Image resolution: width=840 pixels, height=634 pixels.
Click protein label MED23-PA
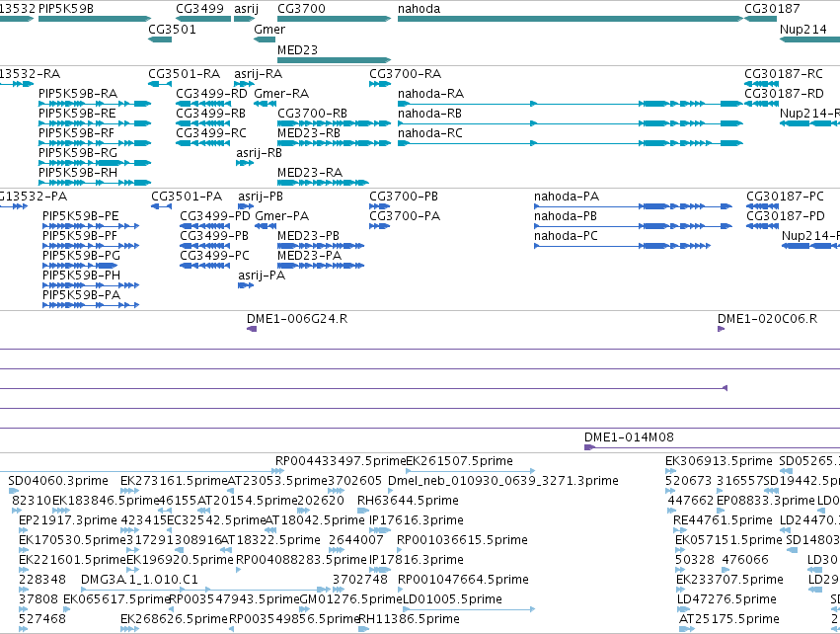(310, 256)
